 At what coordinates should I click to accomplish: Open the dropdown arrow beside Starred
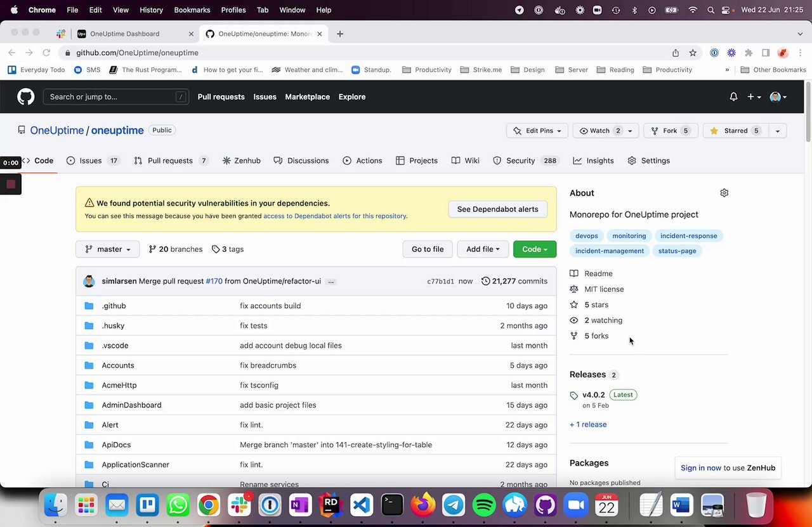[777, 131]
